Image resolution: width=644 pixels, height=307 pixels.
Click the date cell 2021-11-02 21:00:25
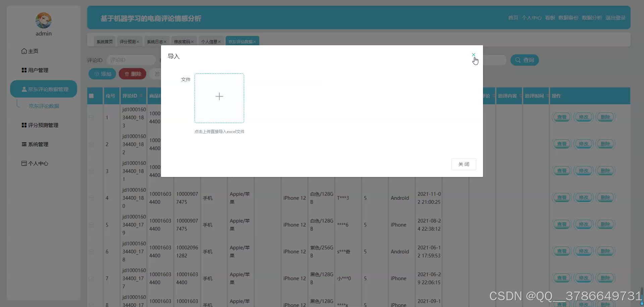tap(429, 198)
